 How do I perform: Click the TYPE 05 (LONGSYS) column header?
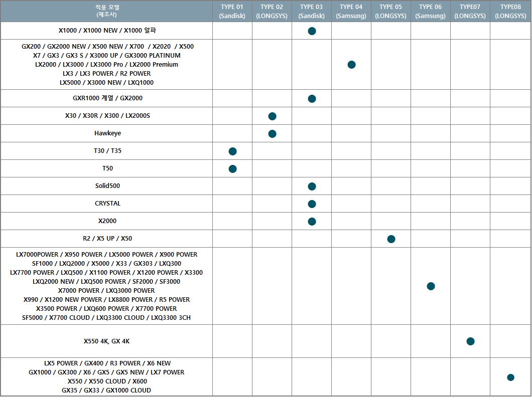point(391,11)
